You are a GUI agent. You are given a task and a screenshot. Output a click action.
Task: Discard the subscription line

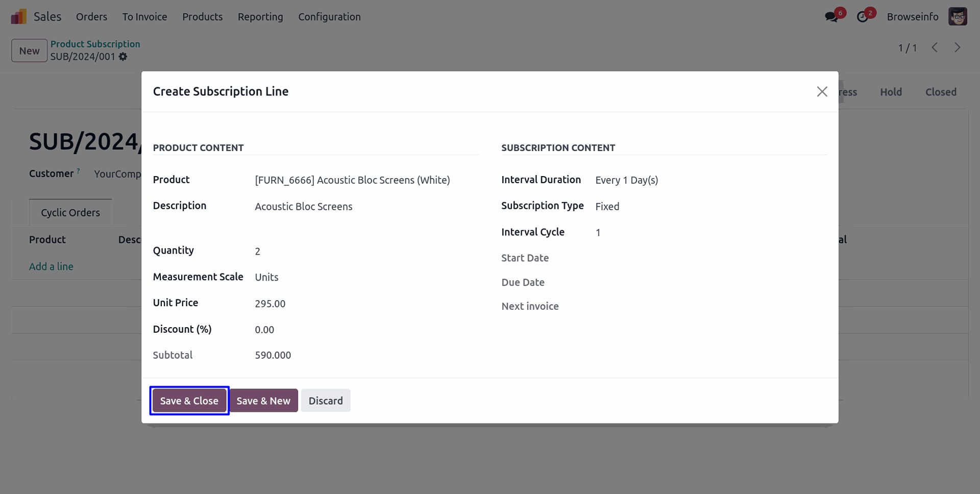point(326,401)
